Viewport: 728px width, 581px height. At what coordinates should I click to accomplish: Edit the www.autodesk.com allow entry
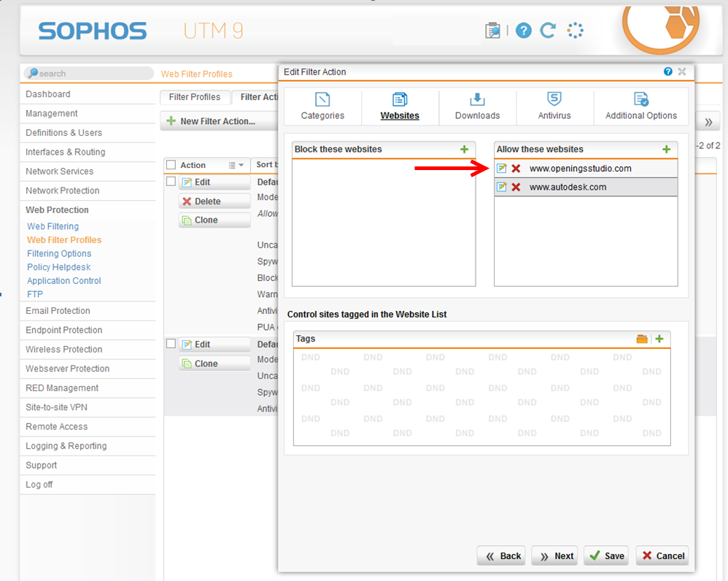coord(501,187)
